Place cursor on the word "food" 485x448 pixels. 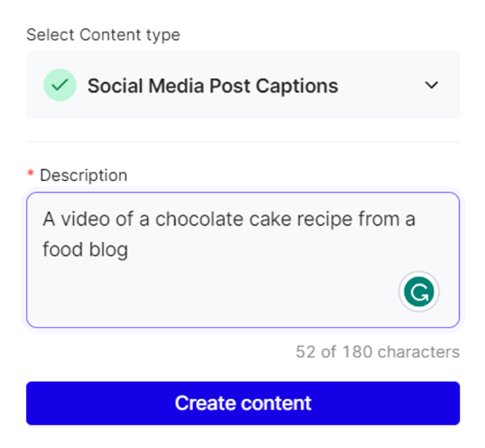coord(60,249)
